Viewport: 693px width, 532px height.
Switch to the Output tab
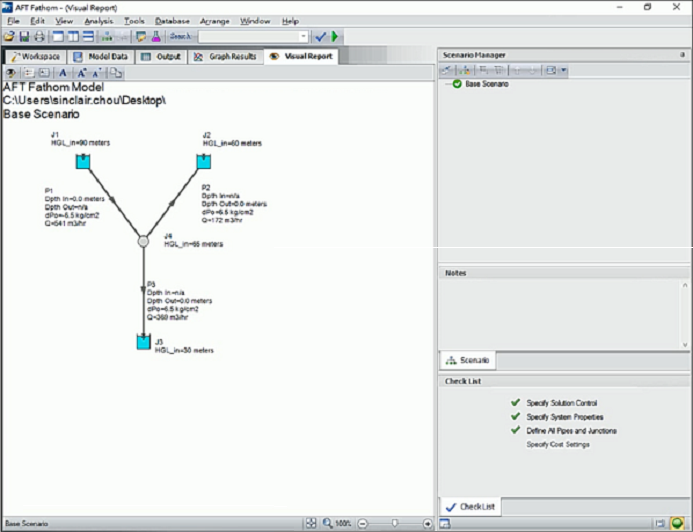click(161, 57)
